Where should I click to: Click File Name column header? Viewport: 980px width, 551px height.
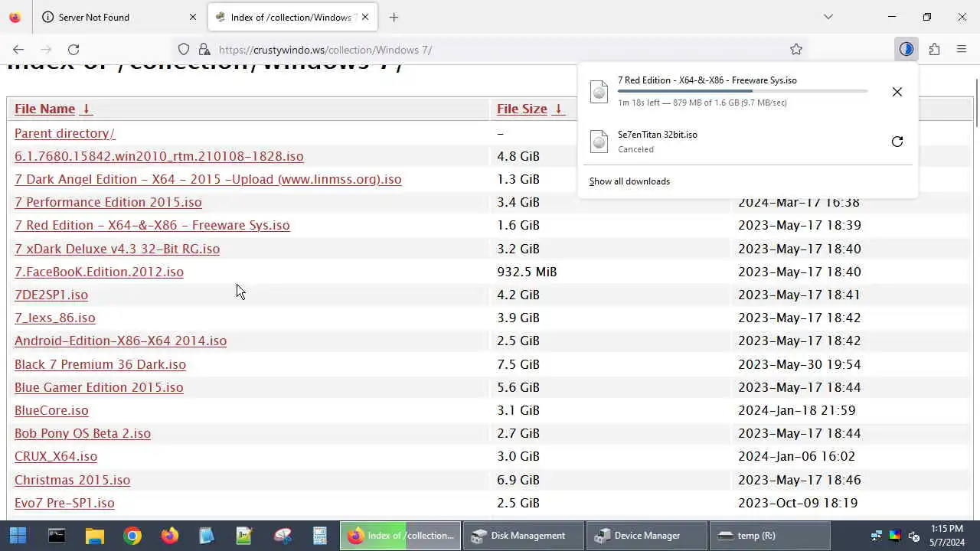[x=44, y=109]
